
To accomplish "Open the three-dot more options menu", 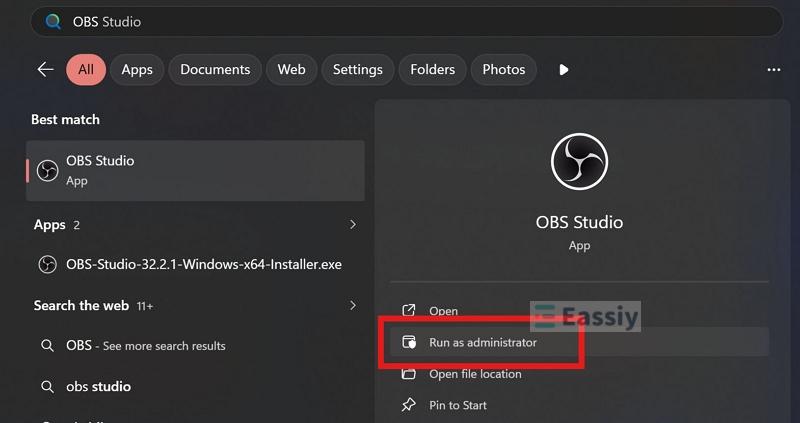I will pos(773,70).
